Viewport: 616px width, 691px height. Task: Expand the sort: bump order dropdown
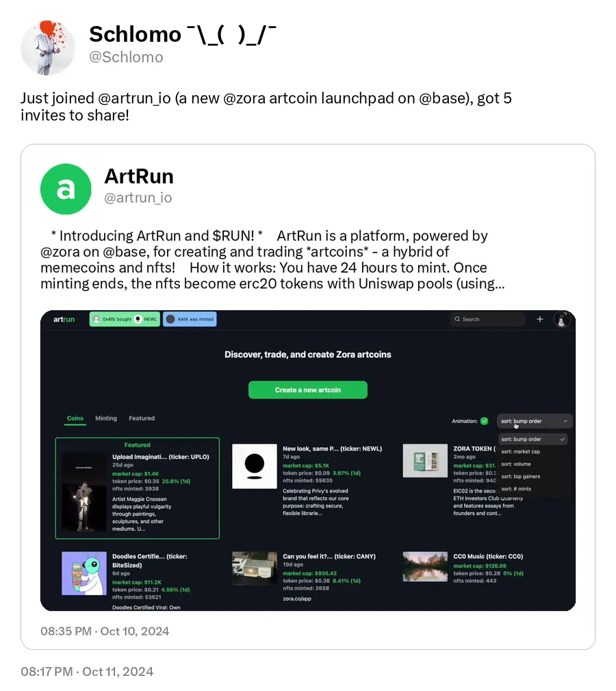tap(535, 421)
